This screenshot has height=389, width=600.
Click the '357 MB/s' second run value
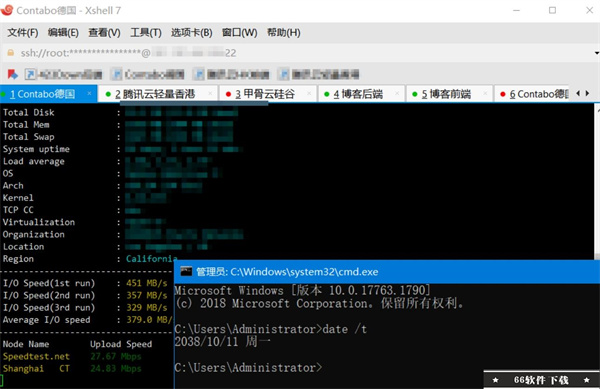tap(147, 296)
